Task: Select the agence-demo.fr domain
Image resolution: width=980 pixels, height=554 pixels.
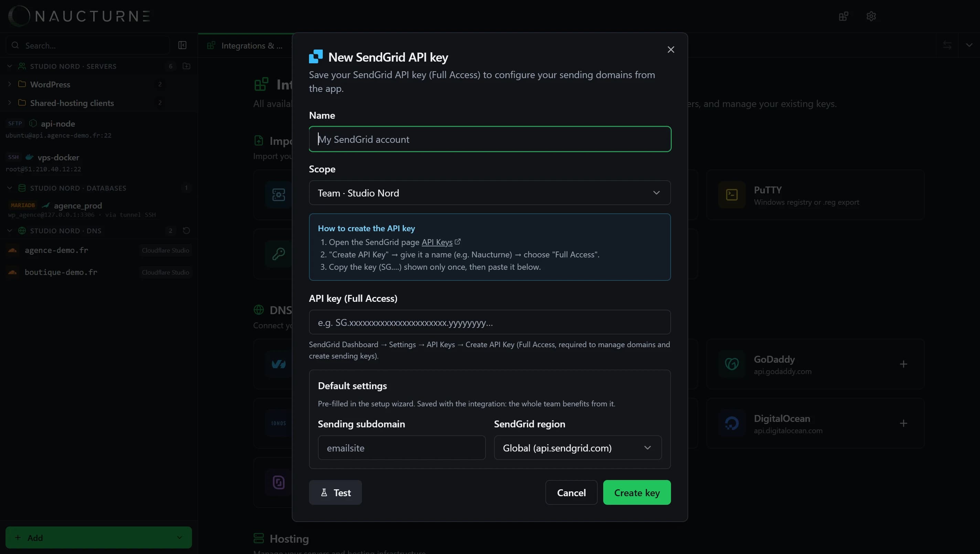Action: (98, 251)
